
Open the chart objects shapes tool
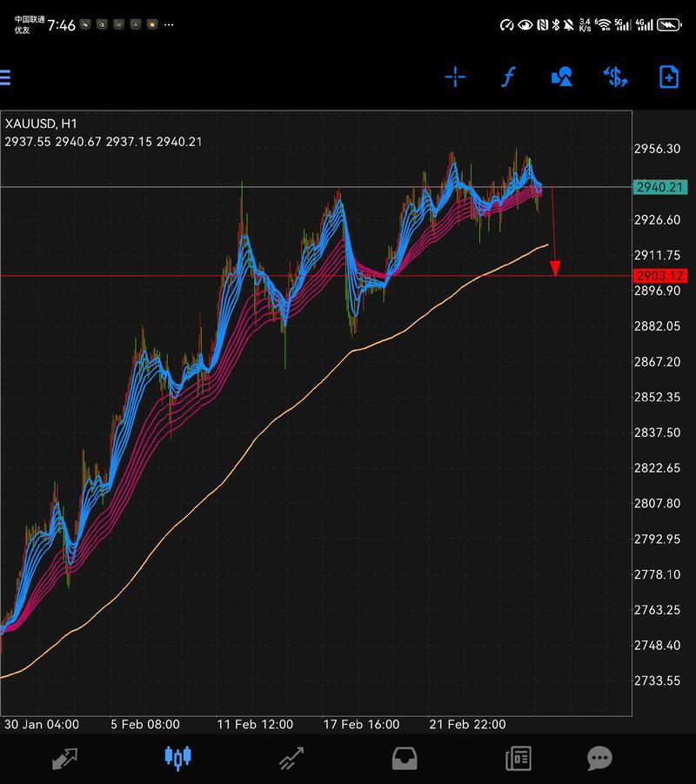coord(562,77)
